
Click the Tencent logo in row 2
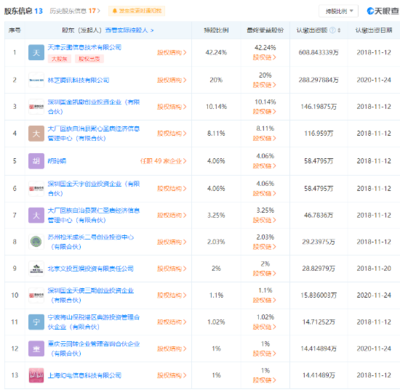36,80
